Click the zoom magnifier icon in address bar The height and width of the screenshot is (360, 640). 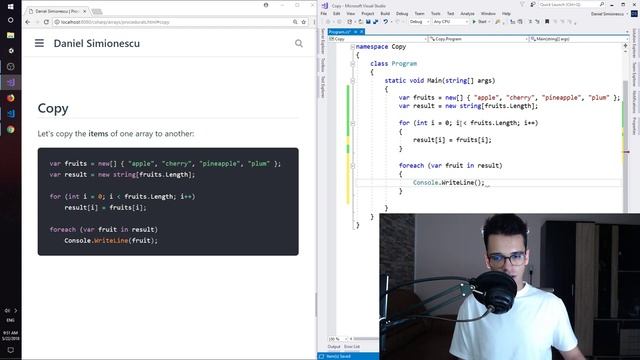(x=295, y=22)
